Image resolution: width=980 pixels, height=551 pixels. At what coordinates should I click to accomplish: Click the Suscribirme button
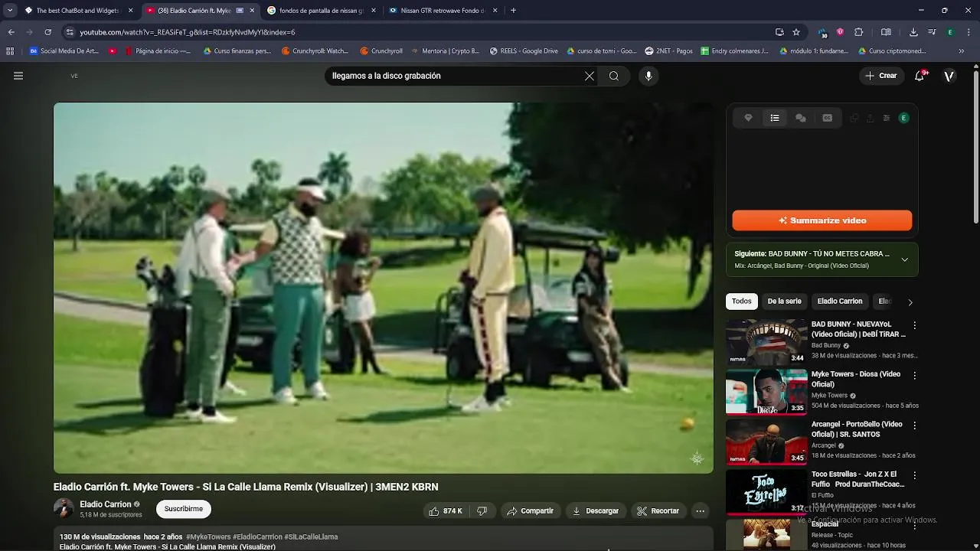click(x=184, y=509)
